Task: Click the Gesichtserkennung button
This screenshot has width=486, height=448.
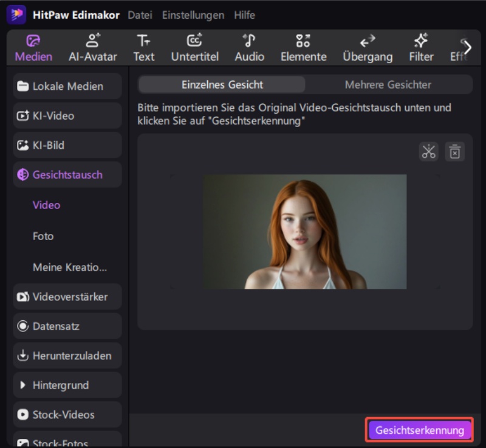Action: pos(420,430)
